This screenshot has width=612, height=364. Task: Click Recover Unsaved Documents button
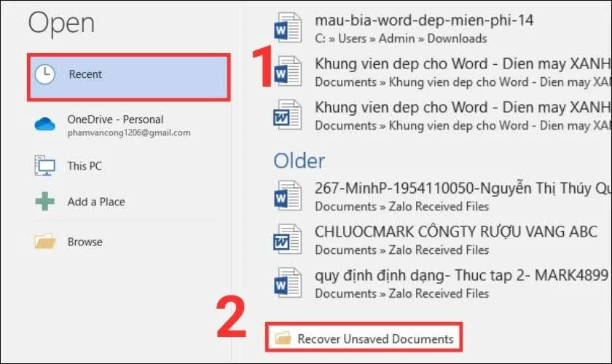364,339
